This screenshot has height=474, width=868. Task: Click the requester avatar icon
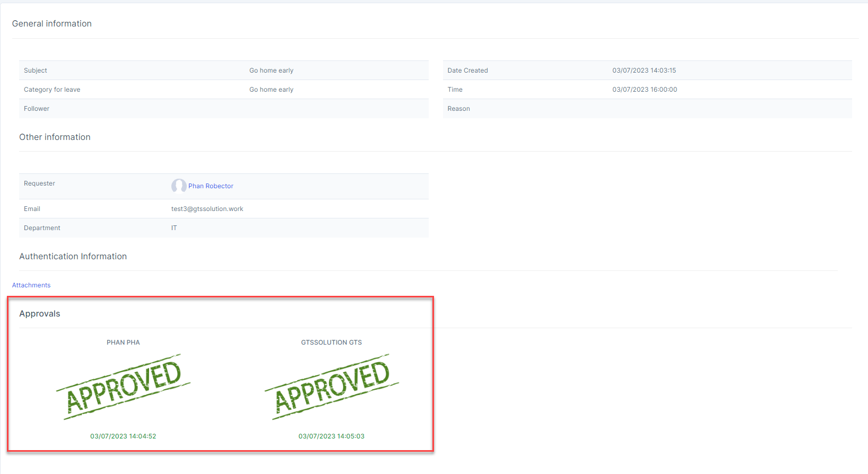178,186
